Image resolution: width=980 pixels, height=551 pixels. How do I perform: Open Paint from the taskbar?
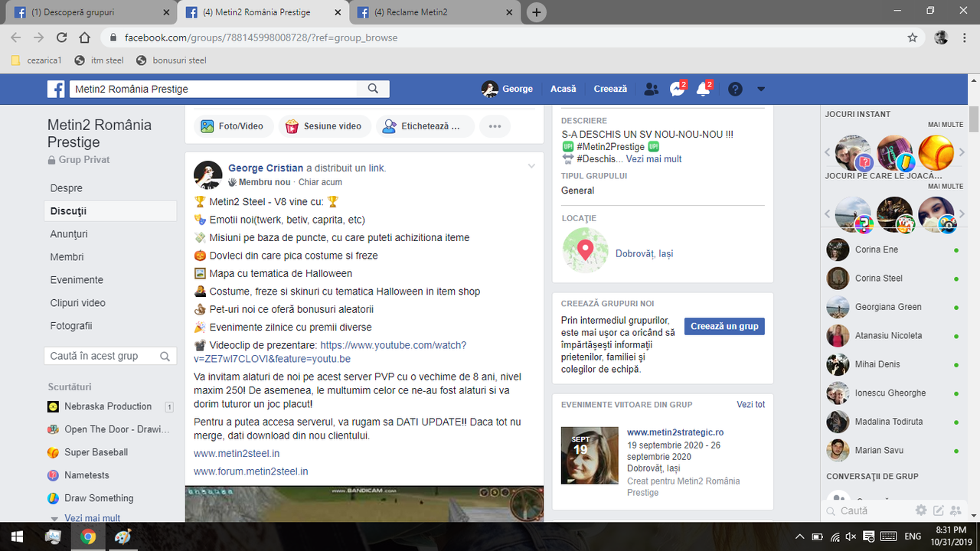click(x=122, y=536)
